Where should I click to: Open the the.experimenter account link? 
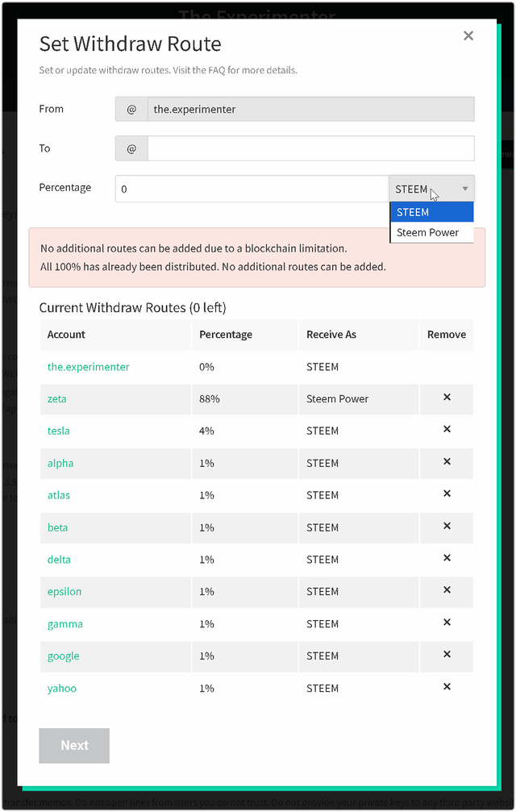pyautogui.click(x=88, y=367)
